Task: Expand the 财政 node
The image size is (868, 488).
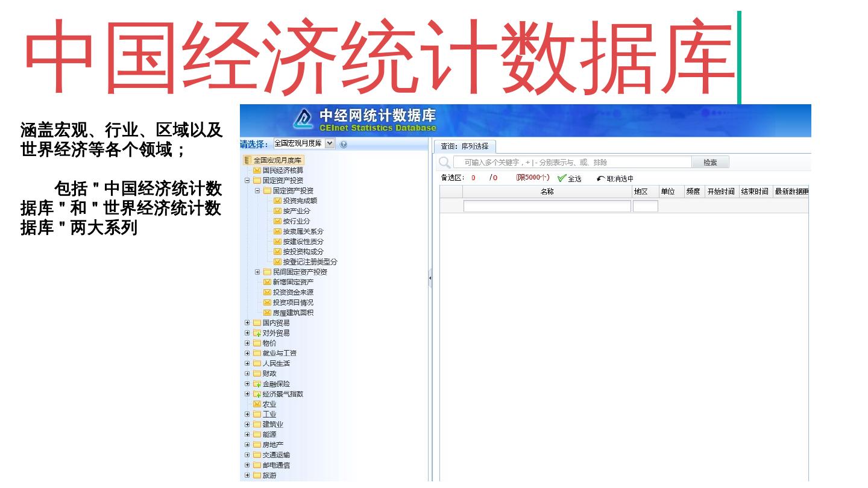Action: (247, 374)
